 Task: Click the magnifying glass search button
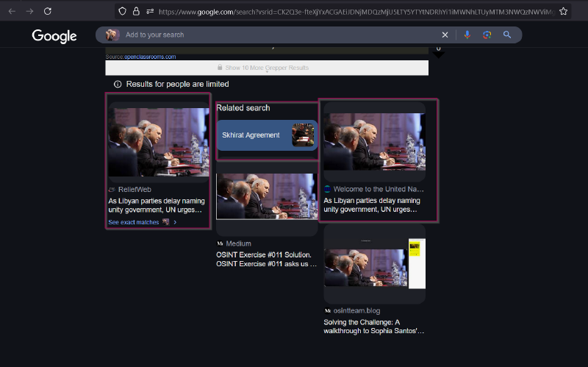tap(507, 35)
